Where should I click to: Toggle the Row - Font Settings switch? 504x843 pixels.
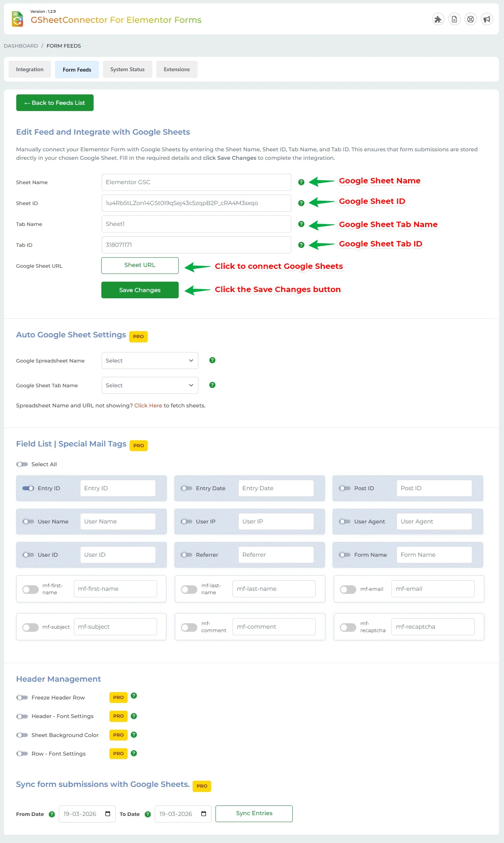[x=22, y=754]
